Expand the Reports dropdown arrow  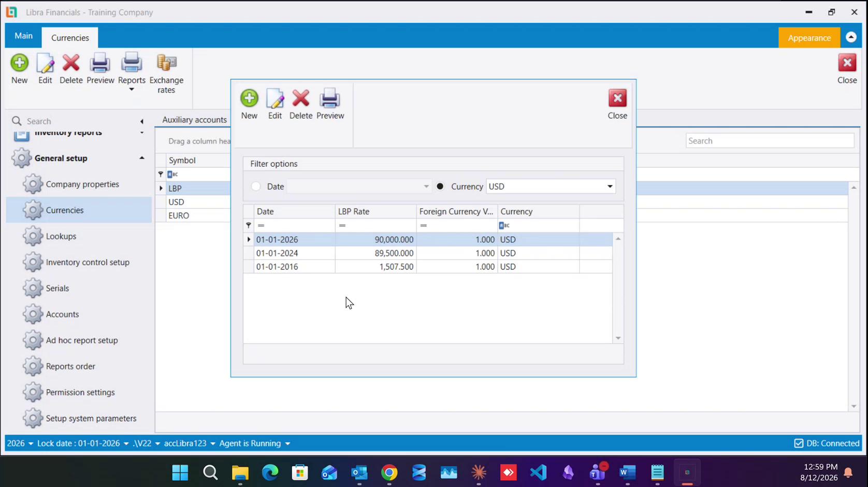click(132, 90)
